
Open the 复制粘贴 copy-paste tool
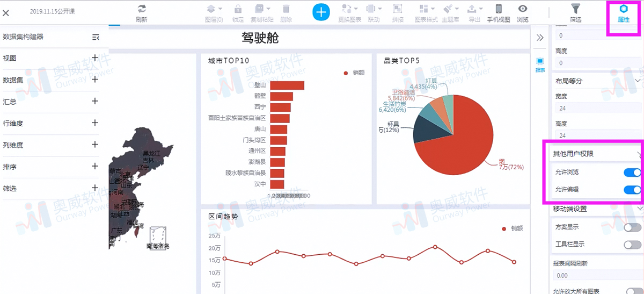pyautogui.click(x=259, y=9)
